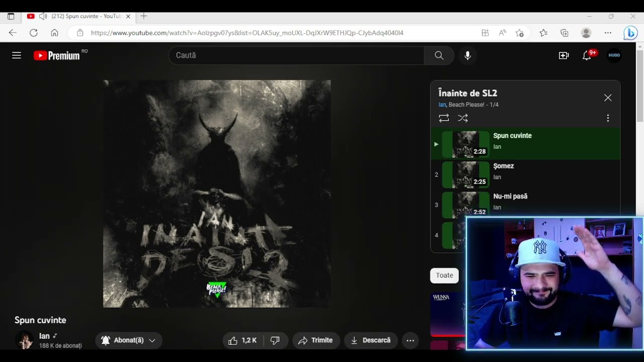Open more actions three-dot menu under video
Screen dimensions: 644x362
point(410,340)
